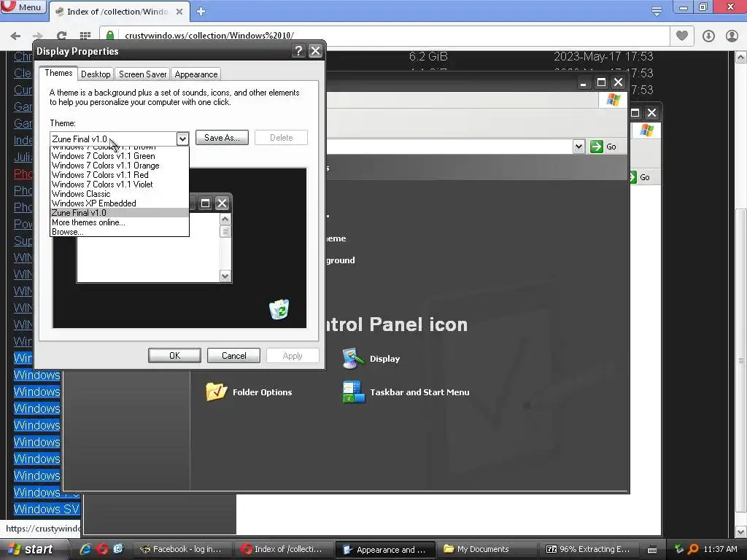Select Windows 7 Colors v1.1 Violet theme

pyautogui.click(x=119, y=184)
